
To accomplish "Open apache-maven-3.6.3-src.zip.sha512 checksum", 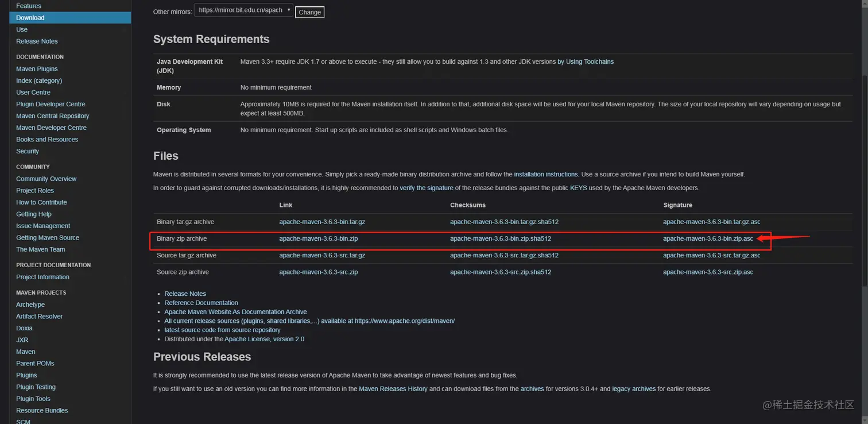I will [x=501, y=272].
